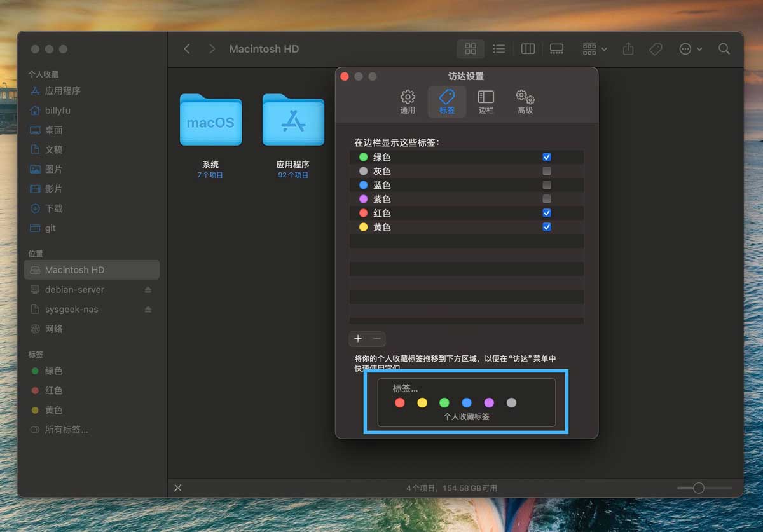Switch Finder to list view
Image resolution: width=763 pixels, height=532 pixels.
(499, 49)
